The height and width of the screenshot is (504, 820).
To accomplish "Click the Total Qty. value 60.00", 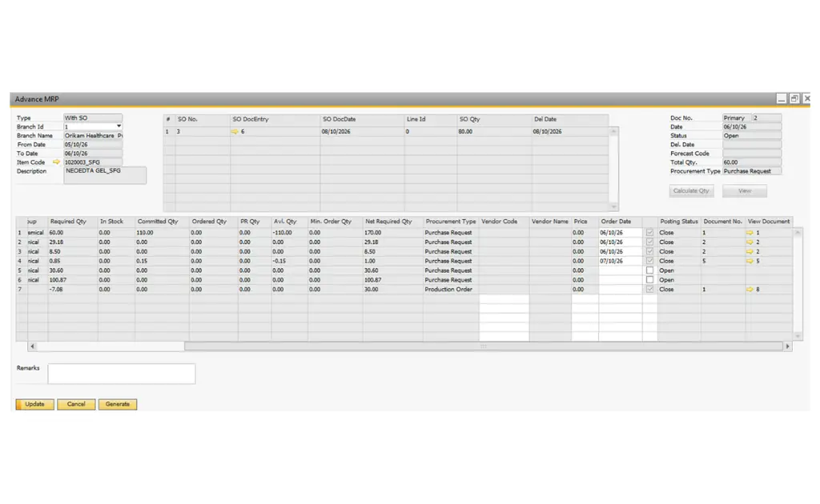I will pos(752,162).
